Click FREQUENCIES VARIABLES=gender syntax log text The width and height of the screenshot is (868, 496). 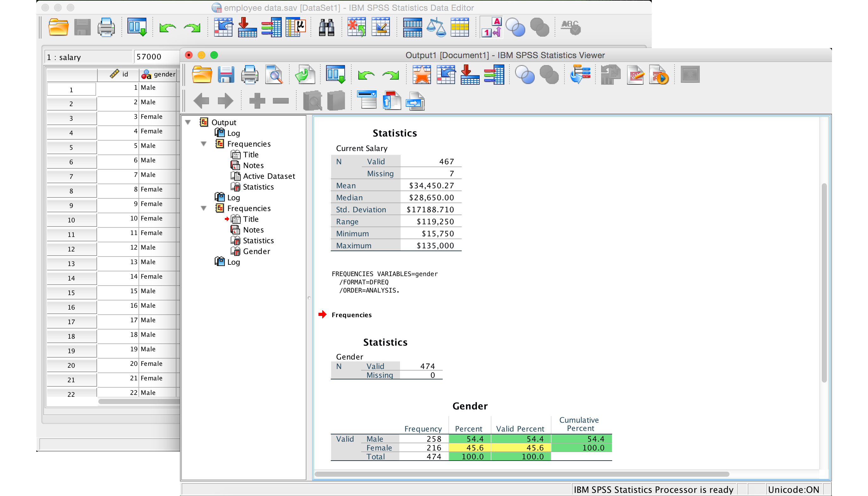[x=385, y=274]
